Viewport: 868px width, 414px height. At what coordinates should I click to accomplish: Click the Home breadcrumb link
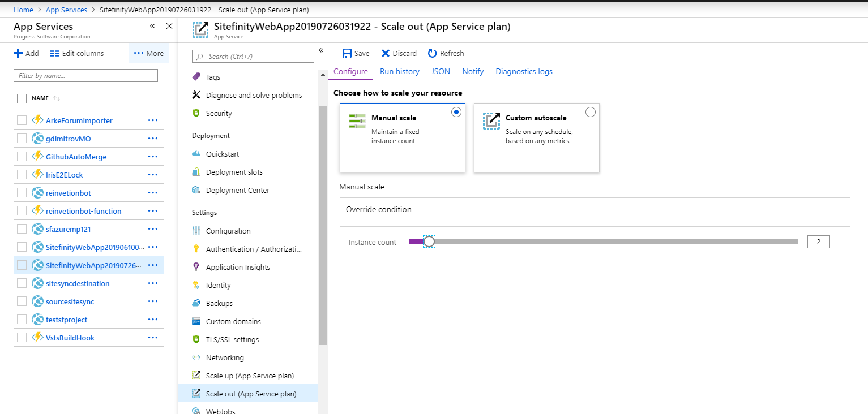click(23, 10)
